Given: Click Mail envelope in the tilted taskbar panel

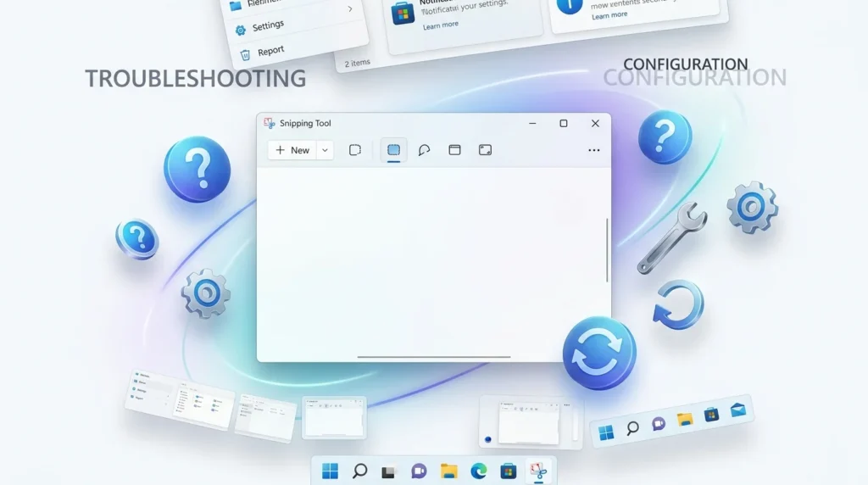Looking at the screenshot, I should click(738, 410).
